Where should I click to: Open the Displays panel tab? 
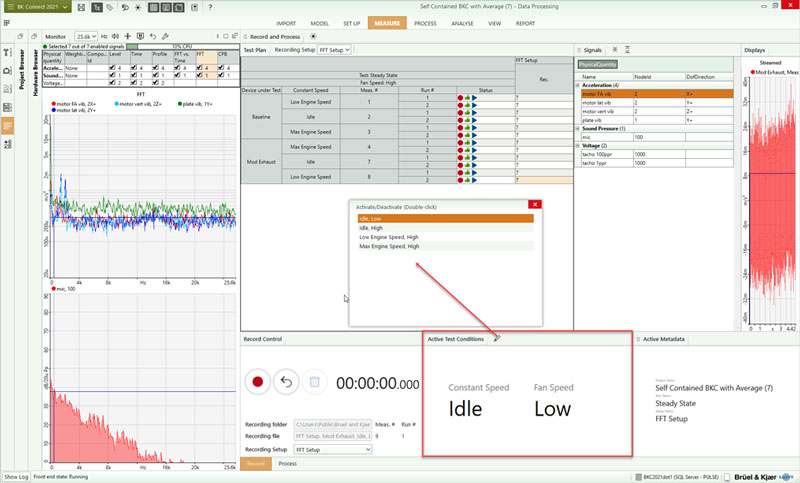[755, 50]
